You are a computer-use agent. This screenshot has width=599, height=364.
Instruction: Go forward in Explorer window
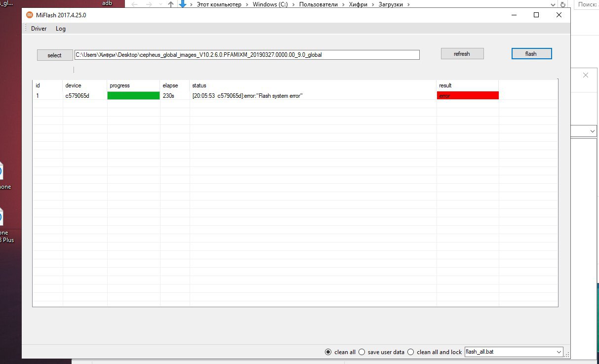(149, 4)
